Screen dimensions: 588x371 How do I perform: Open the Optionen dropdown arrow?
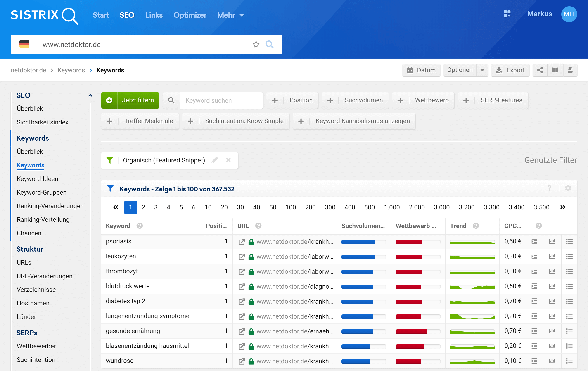482,70
